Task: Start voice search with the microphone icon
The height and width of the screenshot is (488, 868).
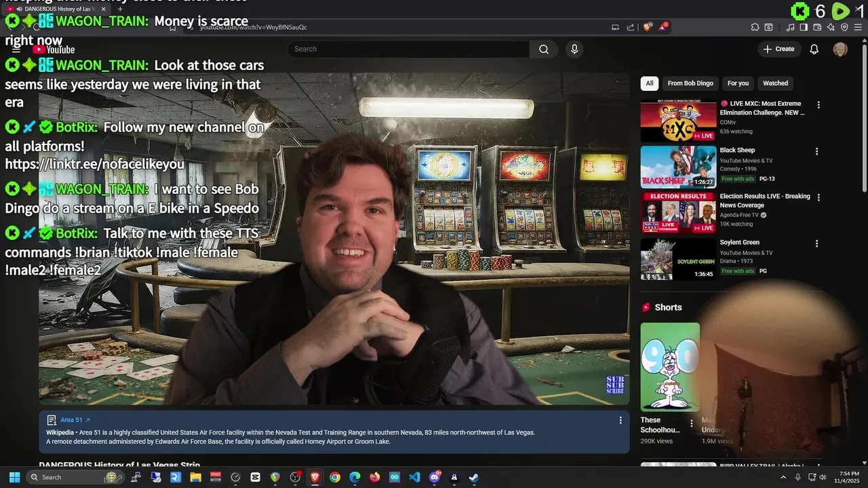Action: click(x=574, y=49)
